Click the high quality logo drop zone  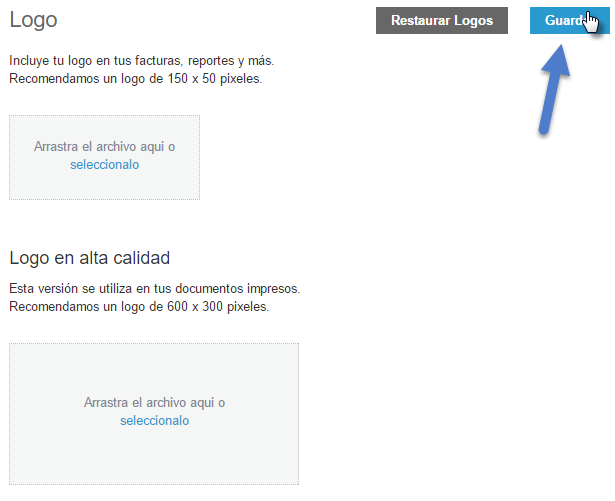(154, 414)
